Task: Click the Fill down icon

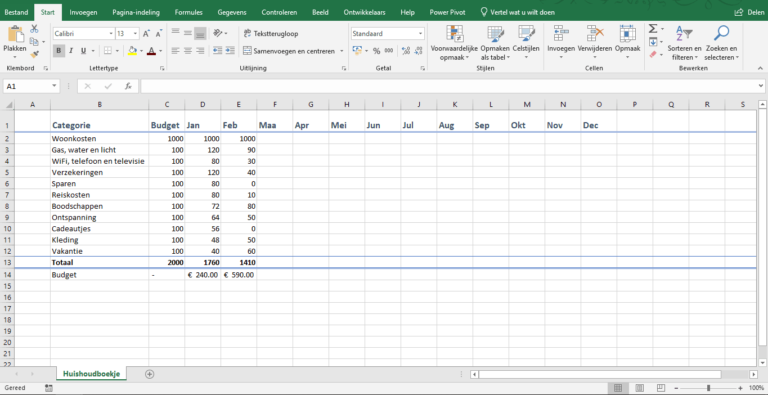Action: (653, 42)
